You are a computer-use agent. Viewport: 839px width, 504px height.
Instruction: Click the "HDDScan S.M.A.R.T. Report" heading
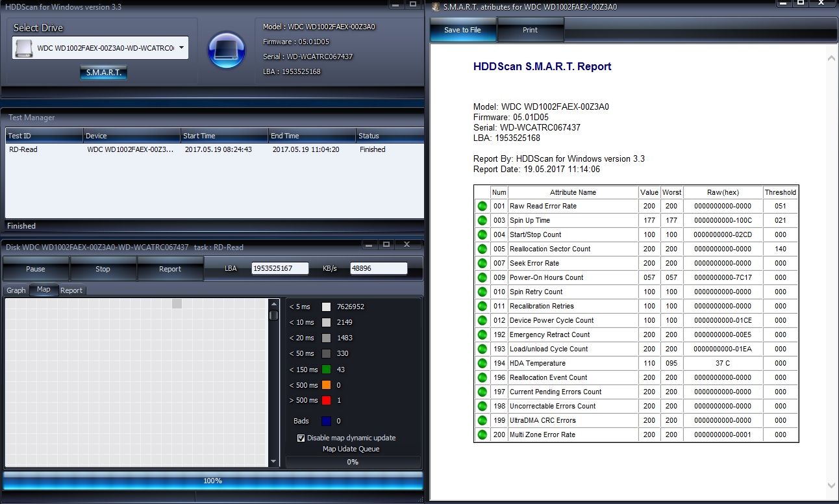pos(542,66)
